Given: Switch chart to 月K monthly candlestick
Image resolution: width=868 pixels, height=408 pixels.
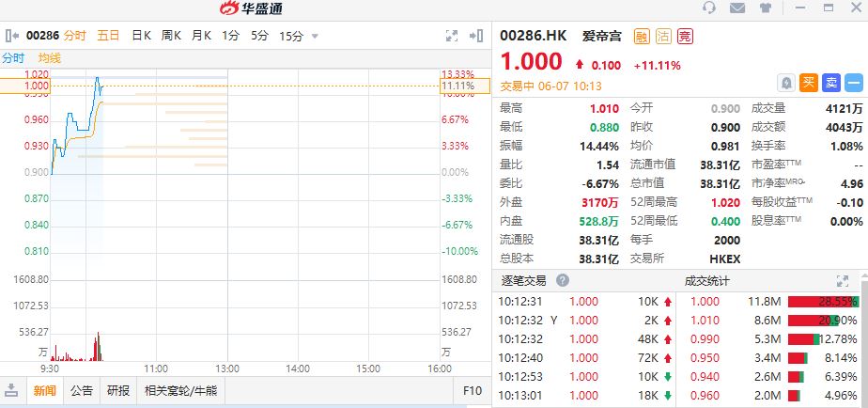Looking at the screenshot, I should [201, 36].
